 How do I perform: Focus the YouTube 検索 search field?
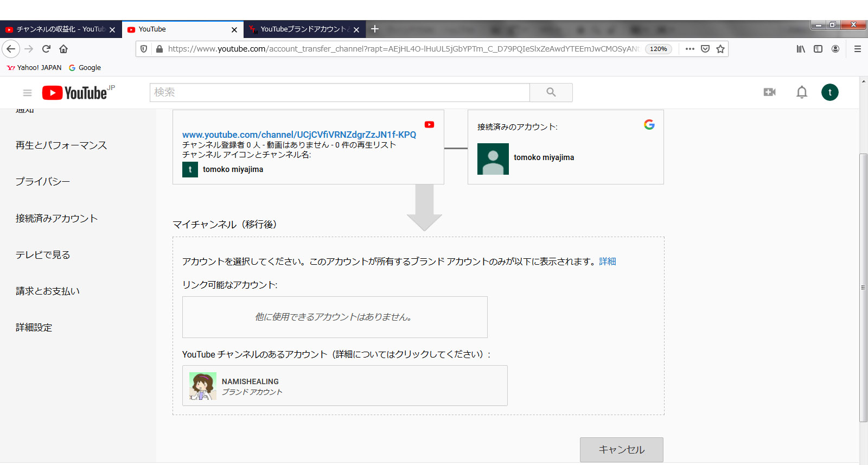[340, 92]
